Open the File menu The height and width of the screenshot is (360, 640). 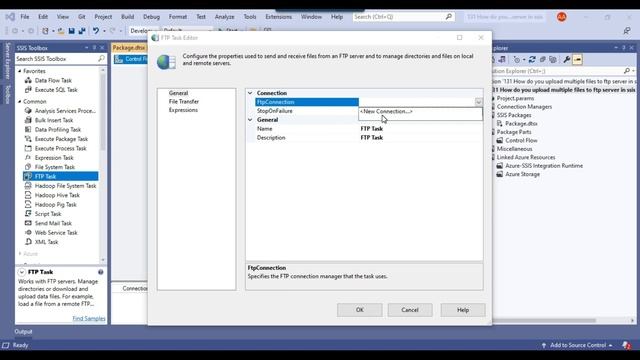pos(25,17)
